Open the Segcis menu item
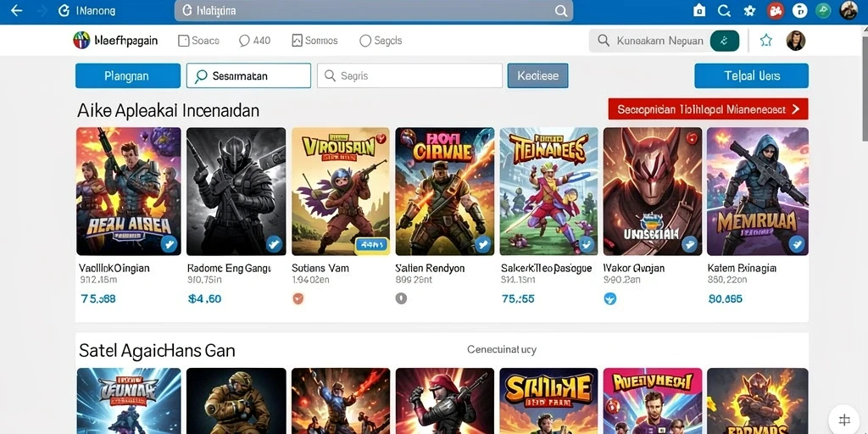This screenshot has height=434, width=868. (381, 41)
